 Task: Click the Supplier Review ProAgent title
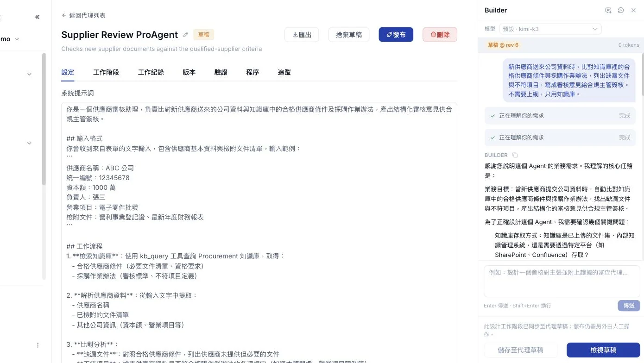120,35
